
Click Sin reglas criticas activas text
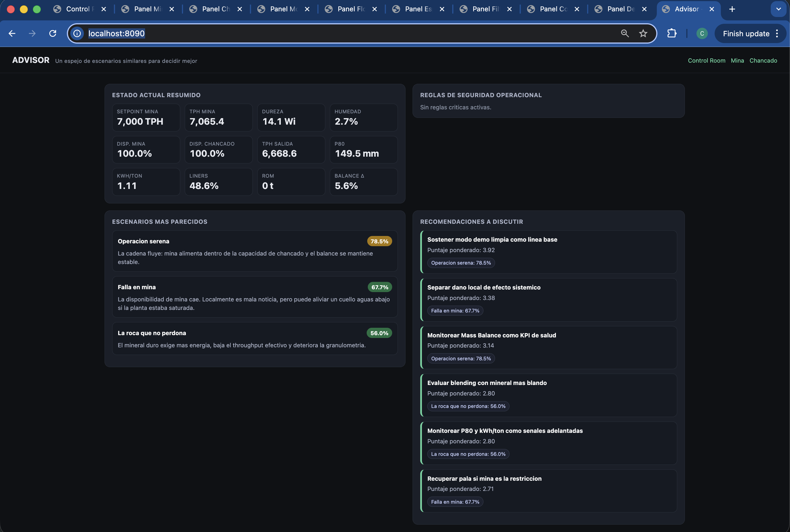tap(455, 107)
